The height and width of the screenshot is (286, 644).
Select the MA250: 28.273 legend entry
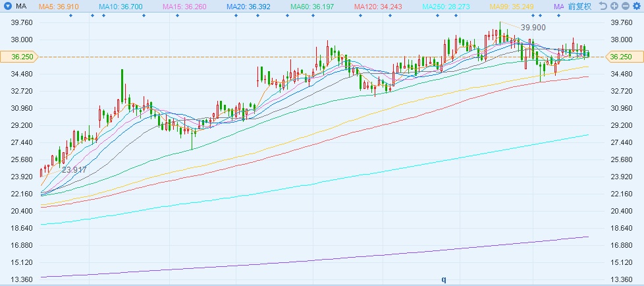[446, 6]
